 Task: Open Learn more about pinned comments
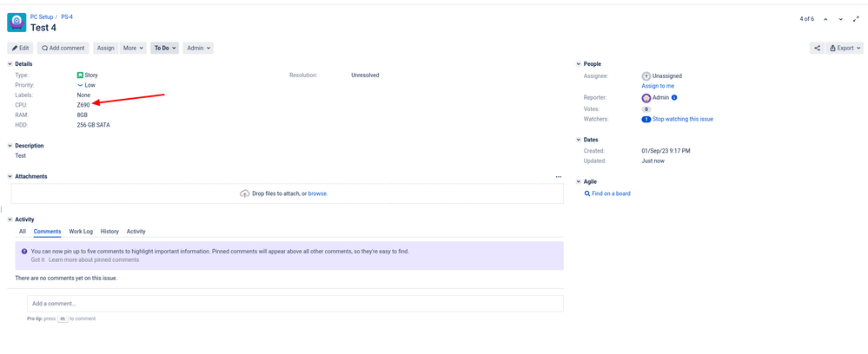(x=94, y=259)
